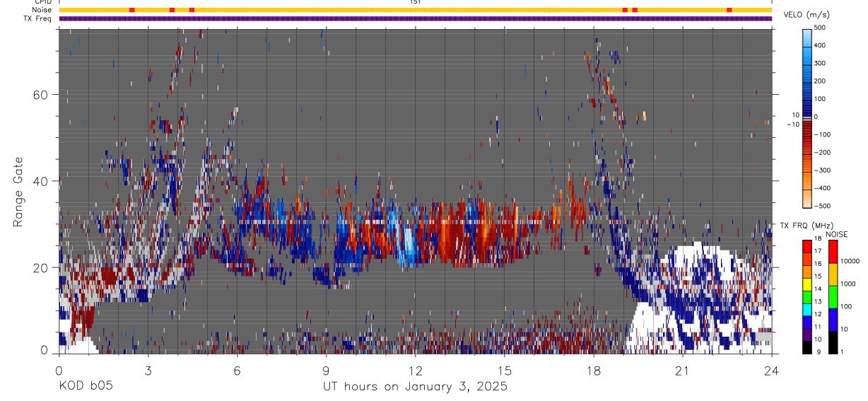The image size is (868, 401).
Task: Click the Range Gate y-axis title
Action: tap(19, 192)
